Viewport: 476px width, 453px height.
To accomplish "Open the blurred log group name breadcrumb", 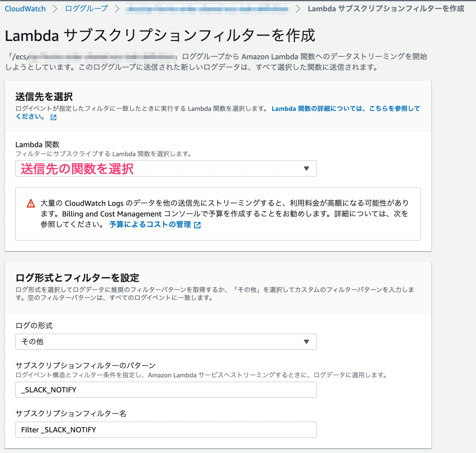I will pos(207,9).
